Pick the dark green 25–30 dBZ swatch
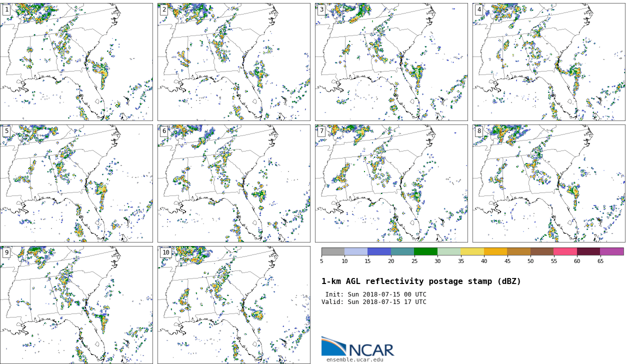630x364 pixels. click(425, 251)
